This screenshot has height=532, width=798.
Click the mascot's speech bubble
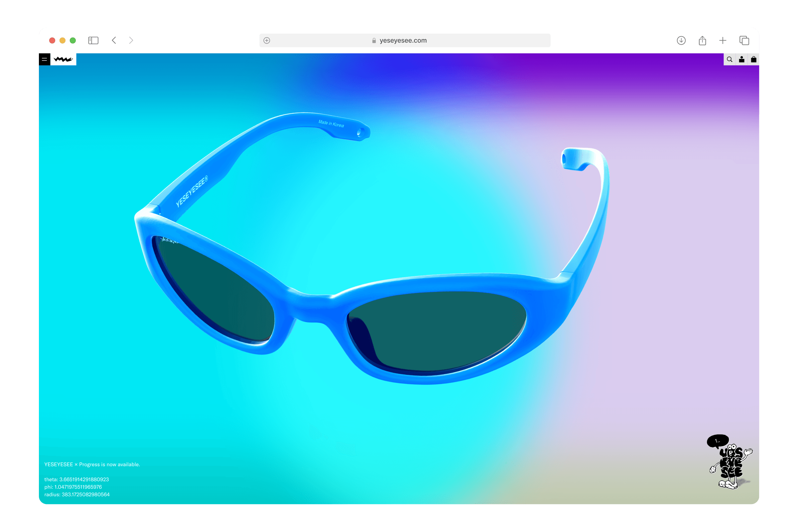718,441
